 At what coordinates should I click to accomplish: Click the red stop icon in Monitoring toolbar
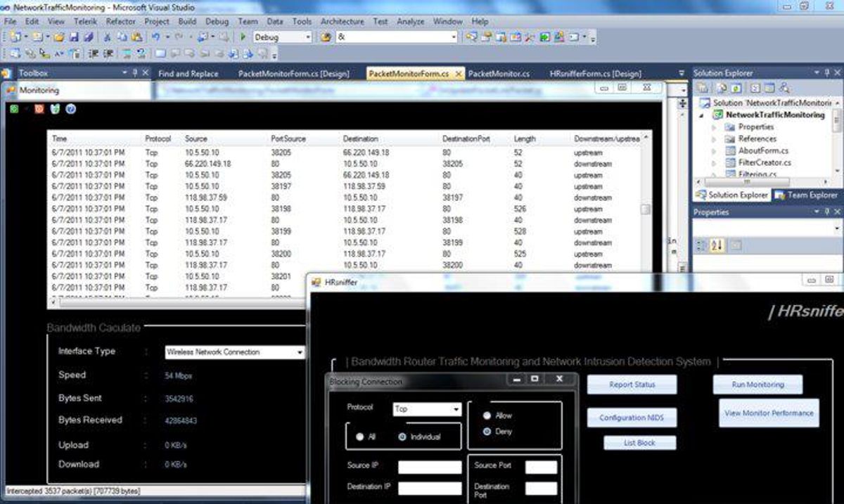pyautogui.click(x=39, y=109)
